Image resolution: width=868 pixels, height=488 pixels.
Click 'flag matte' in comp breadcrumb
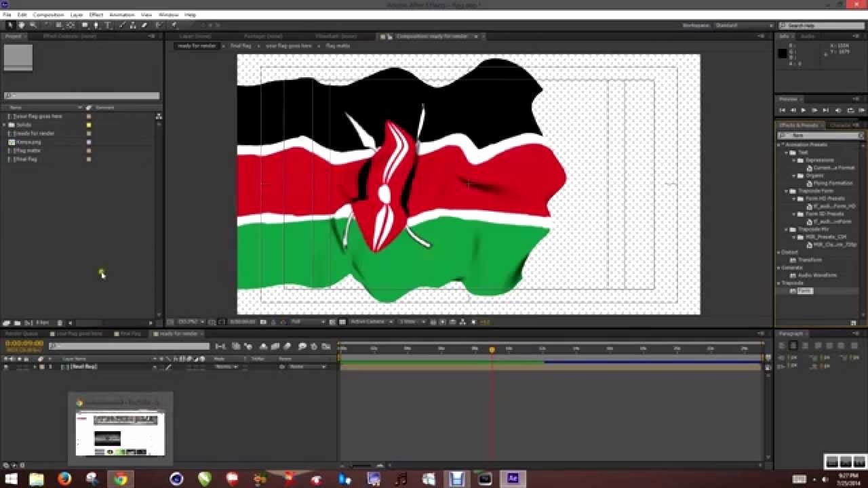tap(338, 45)
